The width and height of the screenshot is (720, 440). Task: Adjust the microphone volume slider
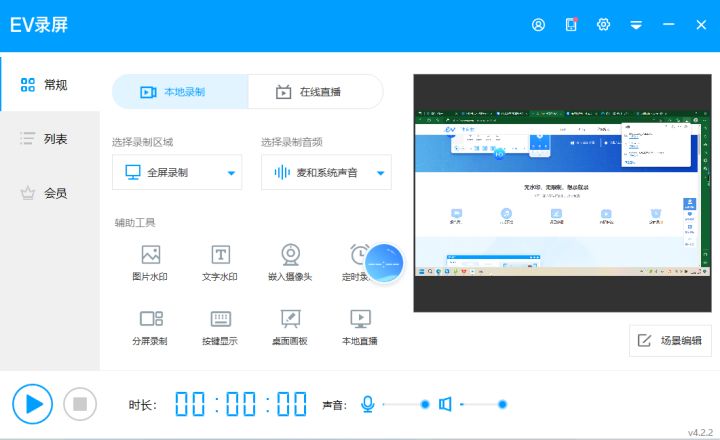406,404
